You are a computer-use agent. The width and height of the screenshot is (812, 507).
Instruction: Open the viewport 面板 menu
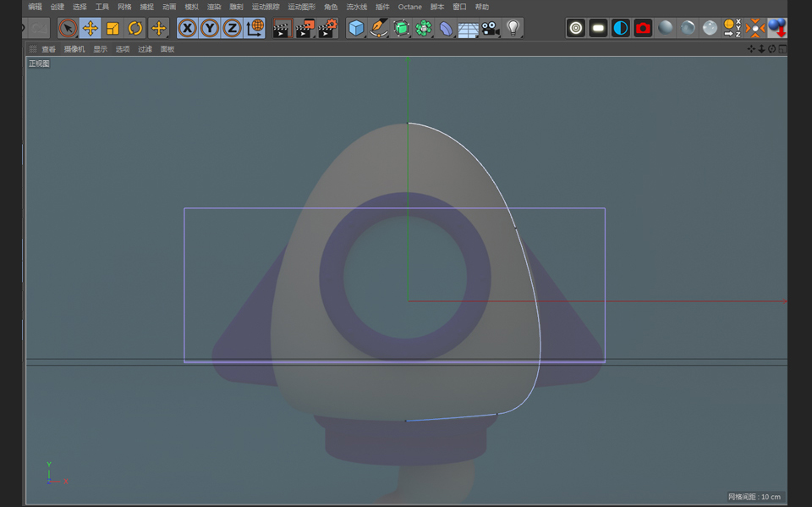click(x=167, y=49)
